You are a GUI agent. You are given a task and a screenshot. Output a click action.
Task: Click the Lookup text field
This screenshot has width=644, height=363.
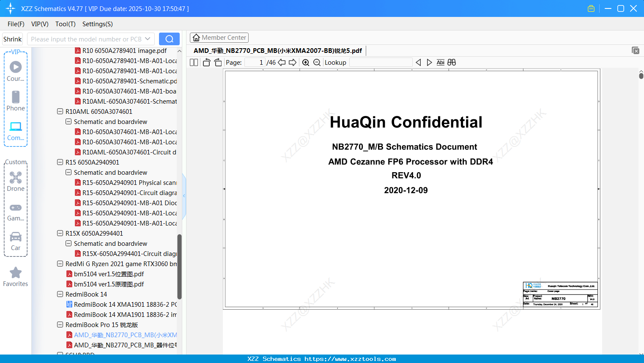(381, 63)
